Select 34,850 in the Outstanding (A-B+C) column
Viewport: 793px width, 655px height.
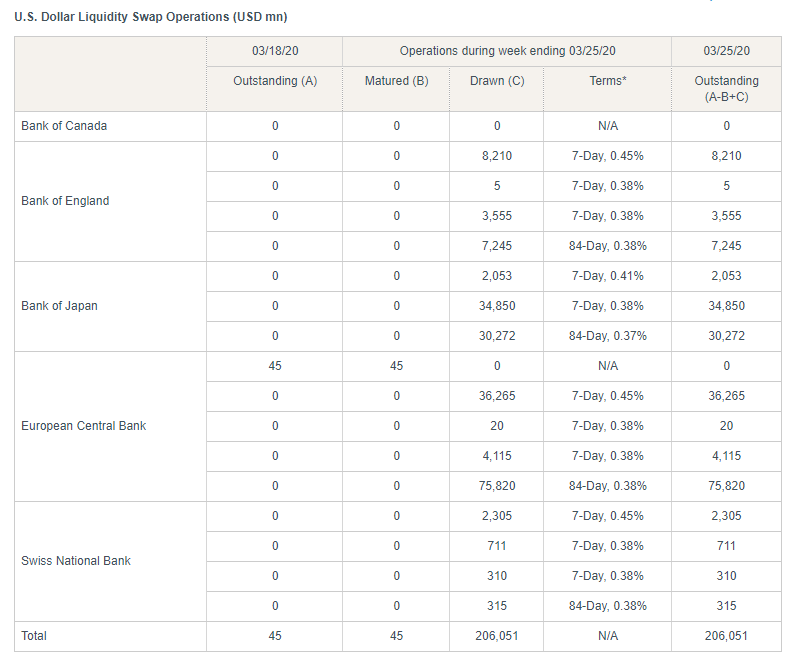pyautogui.click(x=726, y=306)
